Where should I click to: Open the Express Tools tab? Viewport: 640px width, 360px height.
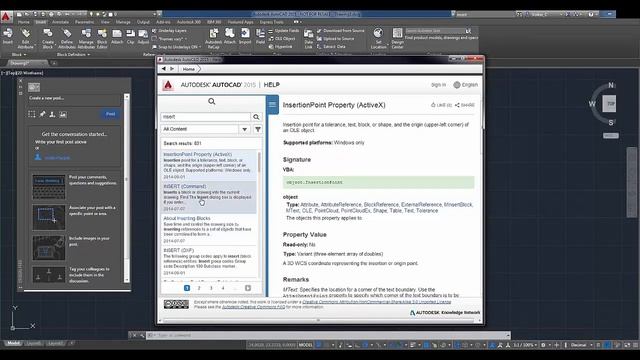(271, 22)
